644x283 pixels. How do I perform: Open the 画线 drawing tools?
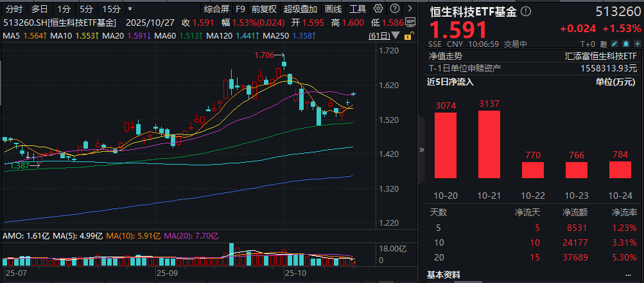(x=333, y=10)
